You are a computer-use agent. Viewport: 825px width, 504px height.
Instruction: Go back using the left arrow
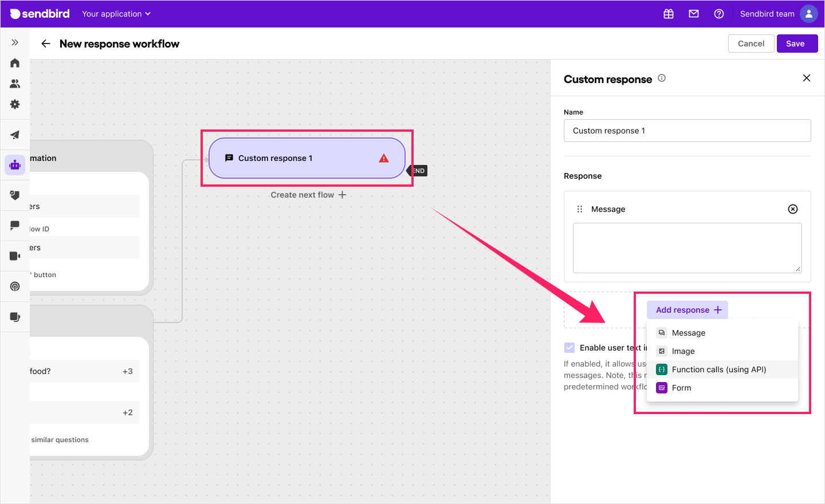(46, 44)
